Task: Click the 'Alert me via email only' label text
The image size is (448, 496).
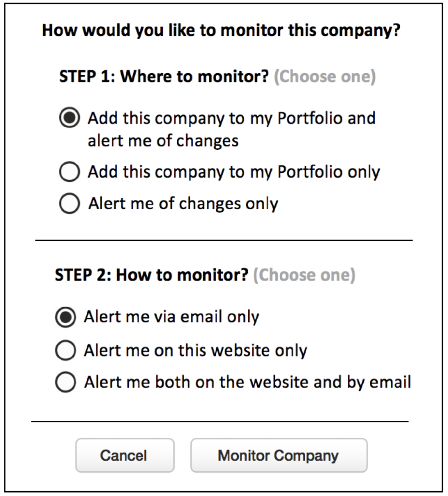Action: click(x=171, y=317)
